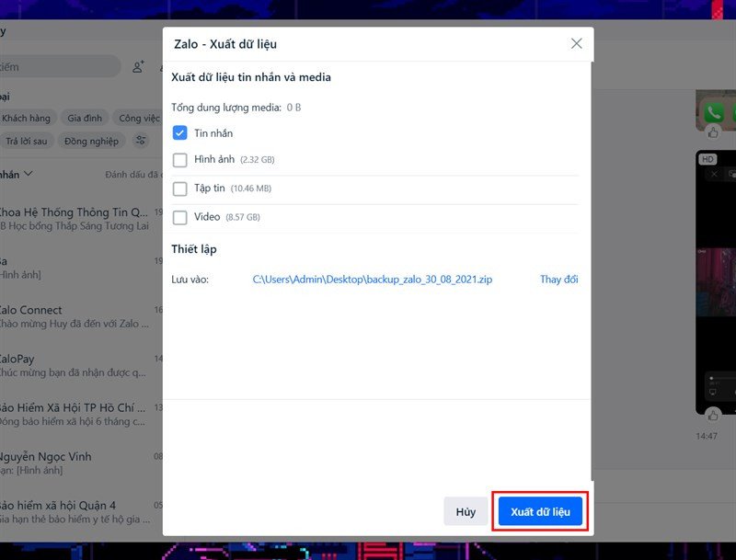Screen dimensions: 736x560
Task: Expand the message category dropdown chevron
Action: 29,174
